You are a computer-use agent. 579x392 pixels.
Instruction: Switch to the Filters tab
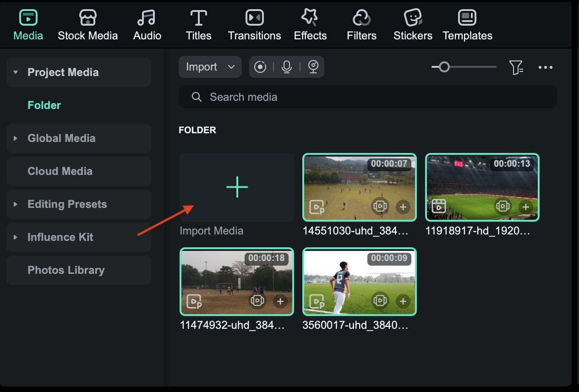click(361, 26)
